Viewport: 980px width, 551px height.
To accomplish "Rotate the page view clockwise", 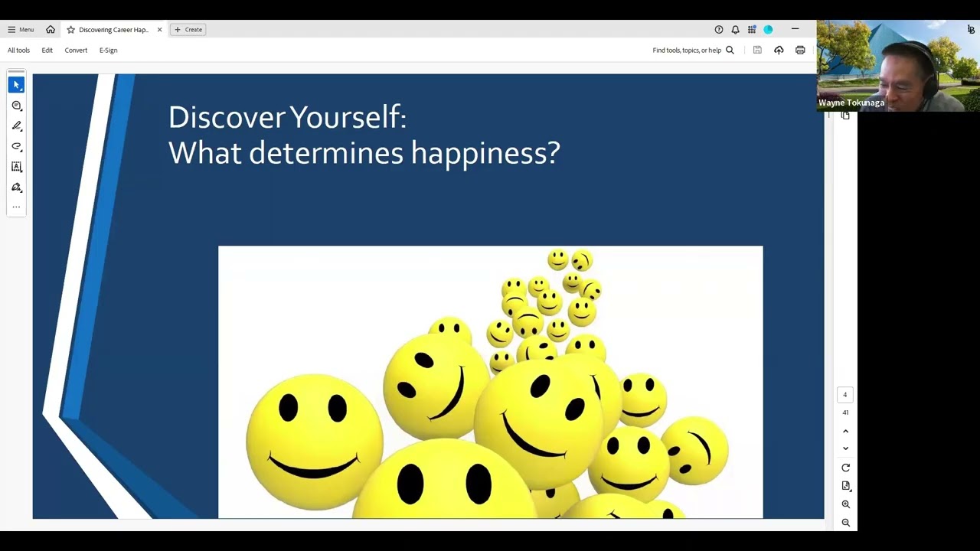I will pyautogui.click(x=845, y=468).
